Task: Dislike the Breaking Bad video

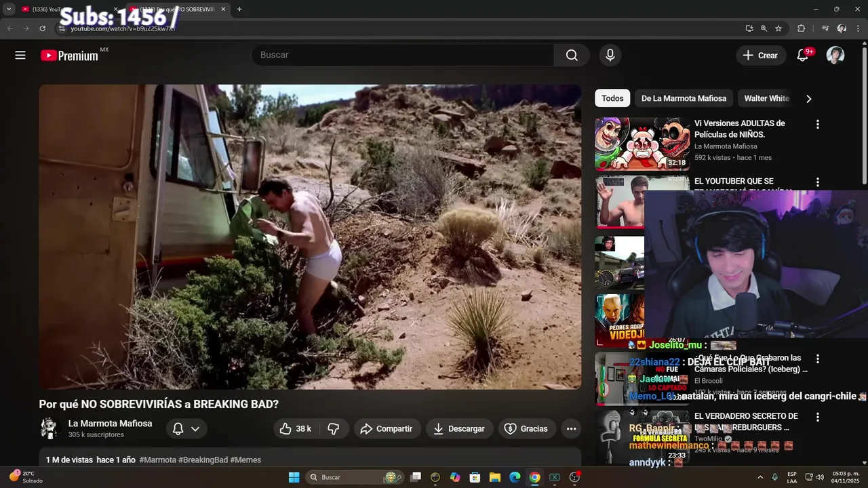Action: 334,428
